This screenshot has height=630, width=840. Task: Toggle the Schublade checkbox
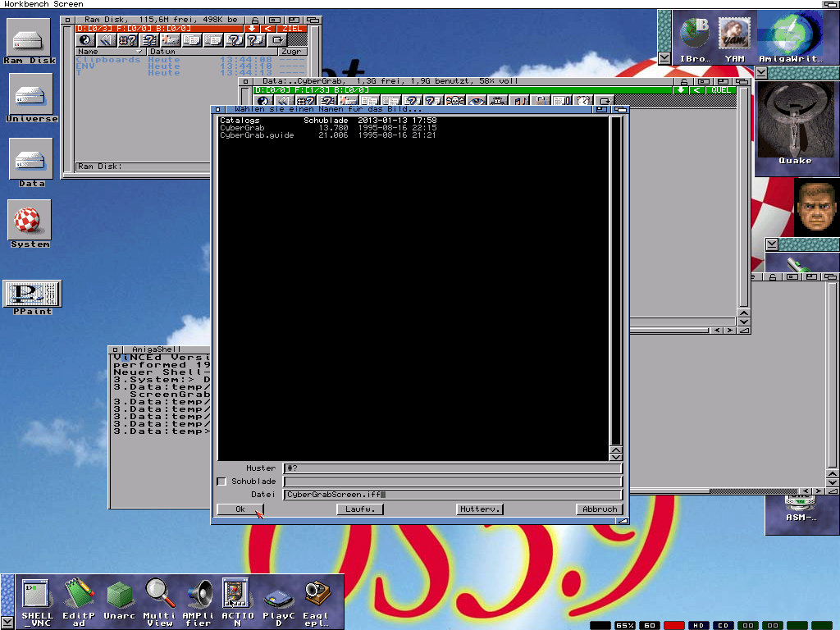[x=221, y=482]
